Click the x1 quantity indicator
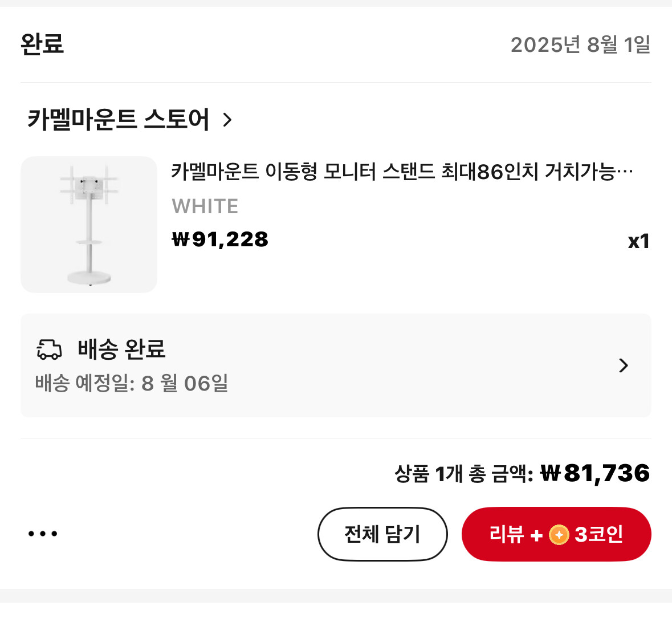Image resolution: width=672 pixels, height=622 pixels. click(x=638, y=241)
